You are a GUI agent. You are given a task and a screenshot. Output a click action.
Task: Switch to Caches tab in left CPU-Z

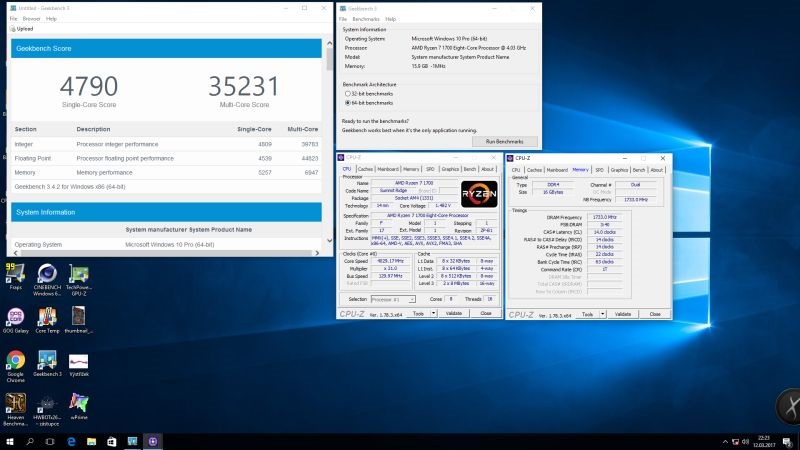coord(365,169)
